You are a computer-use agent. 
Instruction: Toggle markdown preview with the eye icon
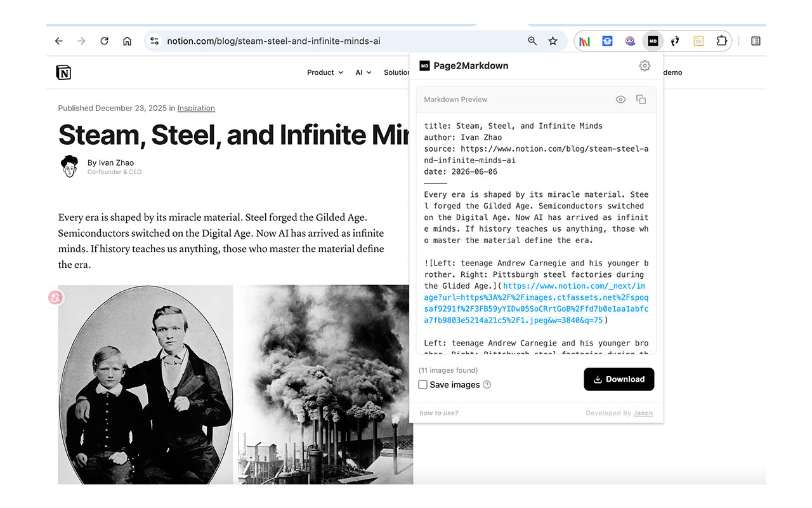pos(620,100)
